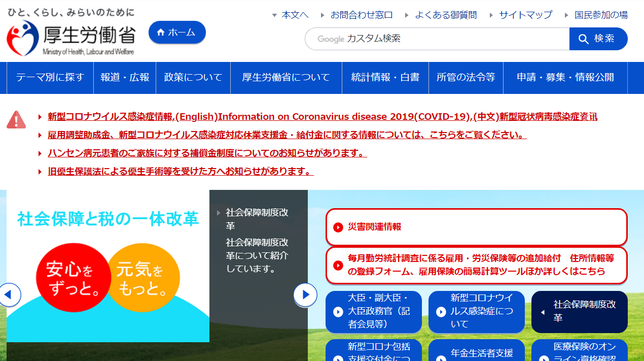
Task: Open the 政策について menu
Action: 193,78
